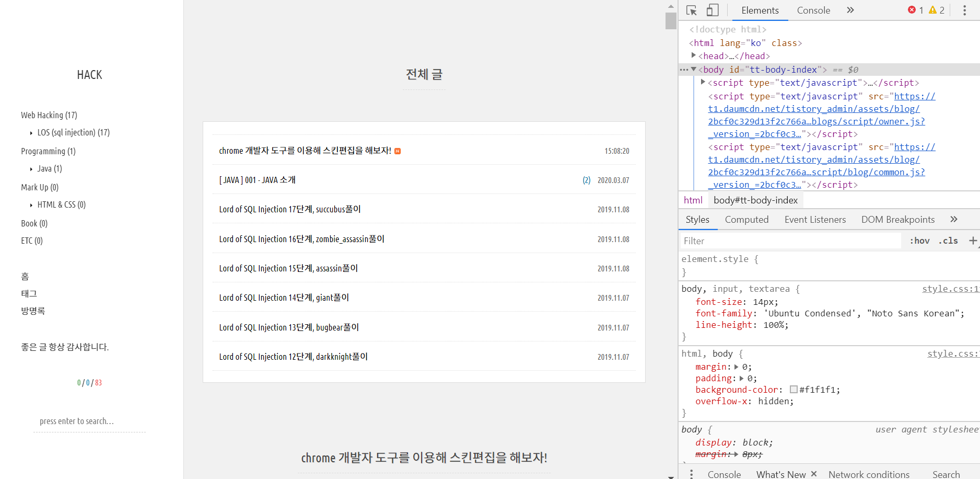This screenshot has height=479, width=980.
Task: Switch to the Computed tab
Action: (746, 220)
